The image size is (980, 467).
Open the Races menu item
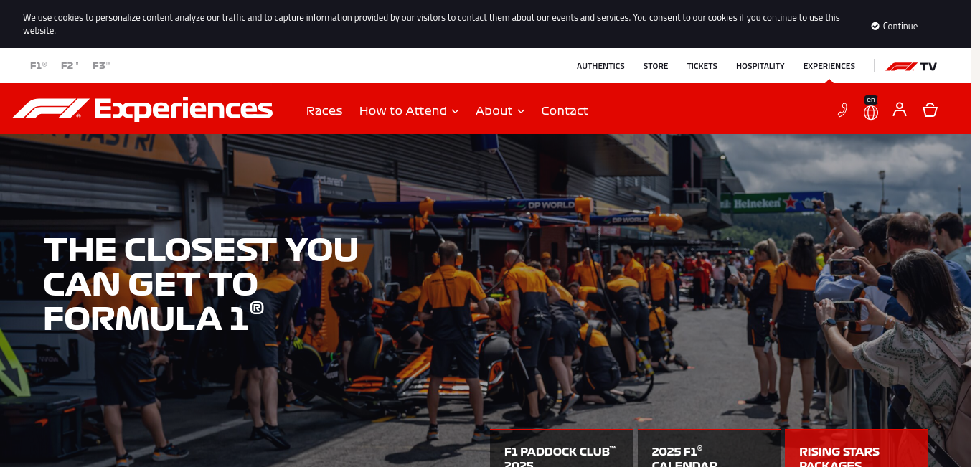coord(324,110)
